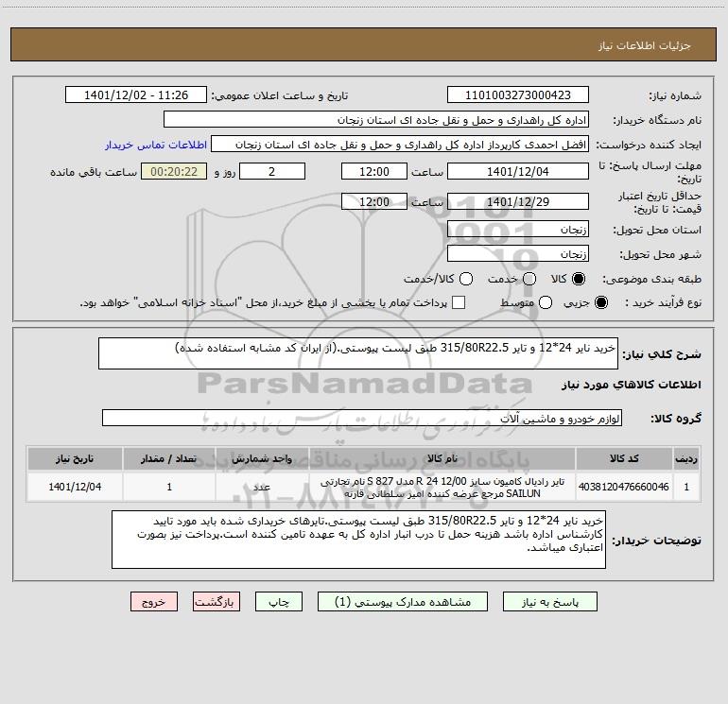Click the چاپ print button

[x=279, y=602]
